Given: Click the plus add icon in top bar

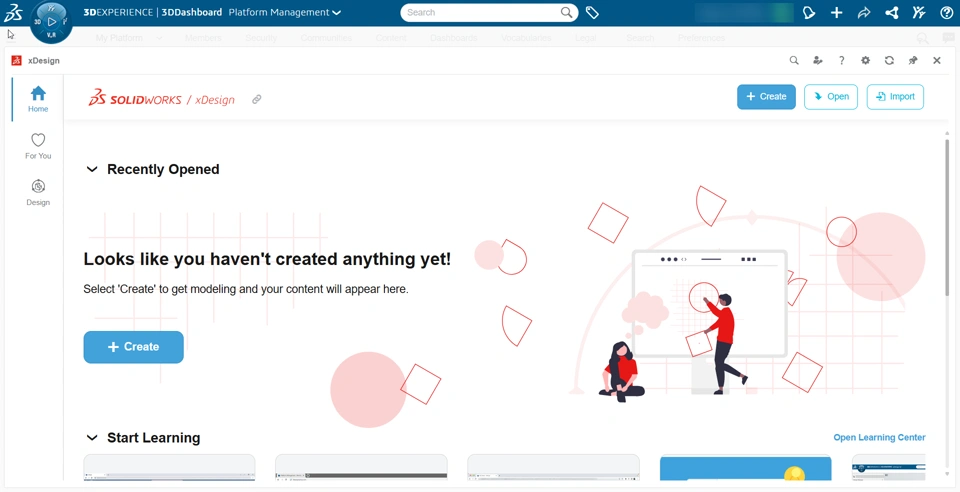Looking at the screenshot, I should click(x=836, y=12).
